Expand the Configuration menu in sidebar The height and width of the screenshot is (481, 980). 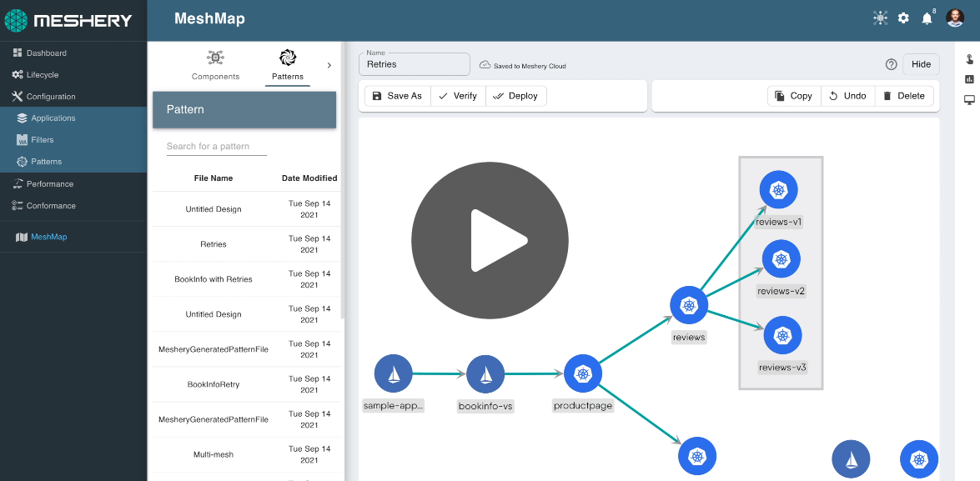(50, 97)
